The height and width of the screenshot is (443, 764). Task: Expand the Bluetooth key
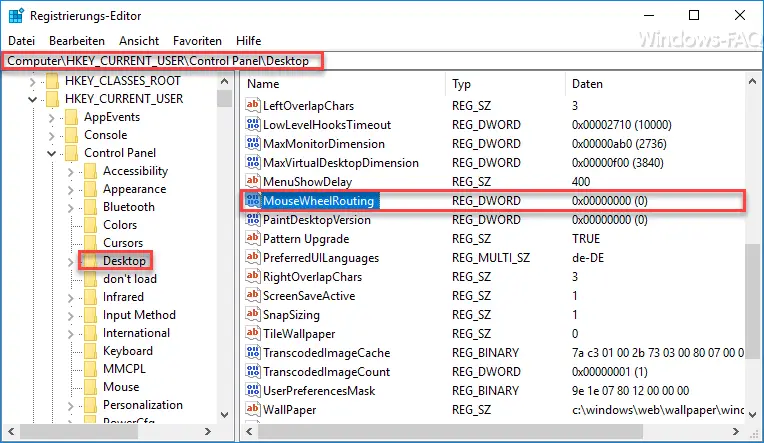pyautogui.click(x=71, y=208)
